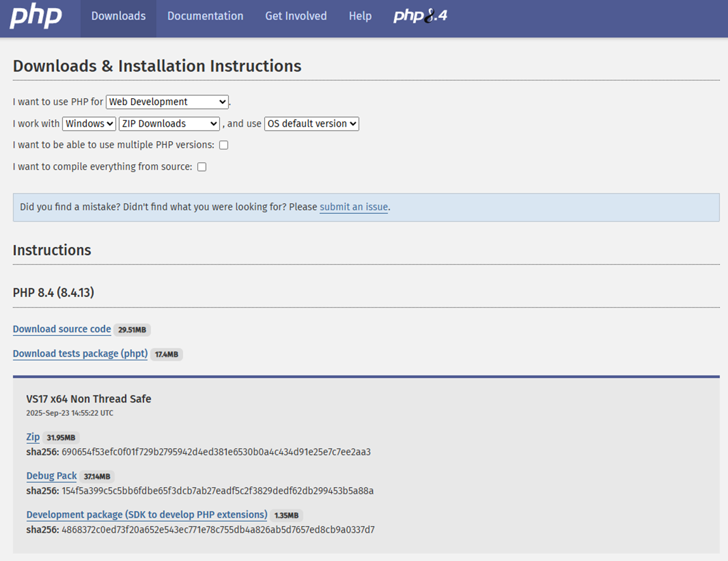Click the Debug Pack download link
Viewport: 728px width, 561px height.
click(x=51, y=476)
